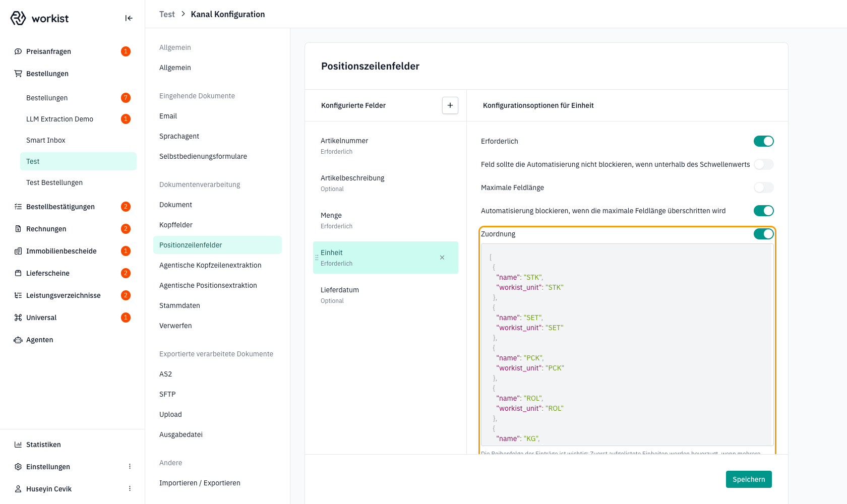This screenshot has width=847, height=504.
Task: Click the Universal command icon
Action: 18,318
